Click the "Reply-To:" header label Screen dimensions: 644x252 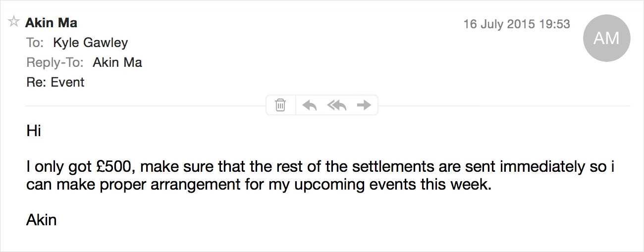(55, 63)
